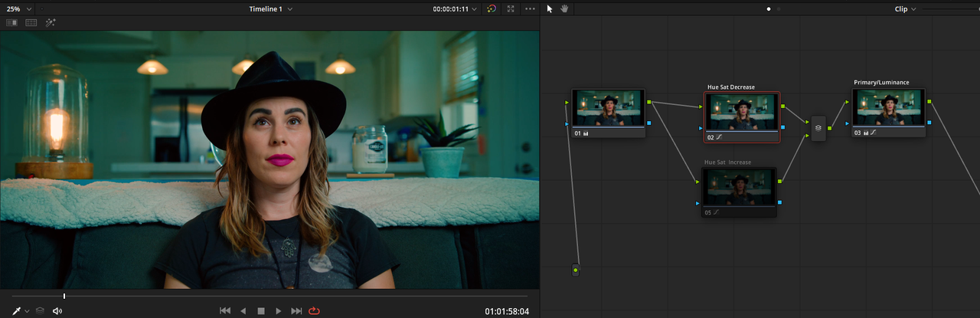This screenshot has height=318, width=980.
Task: Open the 00:00:01:11 timecode options dropdown
Action: (455, 8)
